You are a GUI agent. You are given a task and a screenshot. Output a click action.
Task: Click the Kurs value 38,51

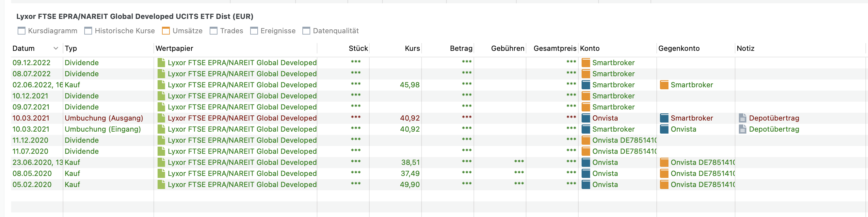point(410,163)
